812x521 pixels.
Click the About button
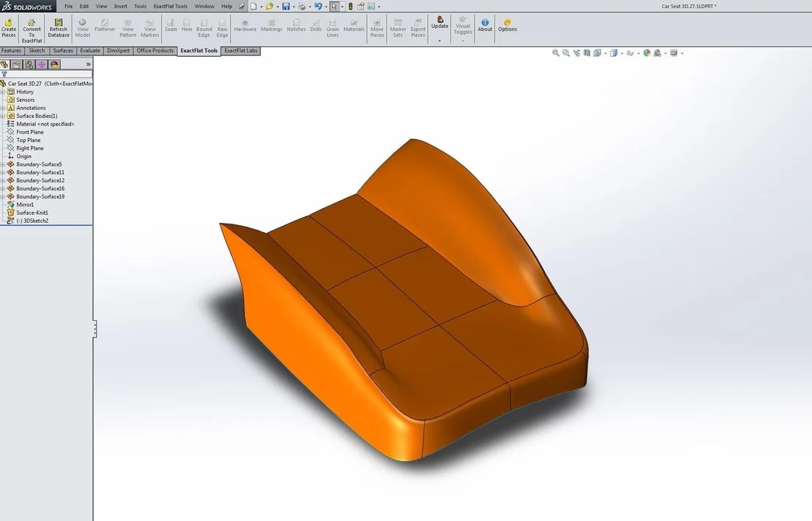pyautogui.click(x=485, y=27)
